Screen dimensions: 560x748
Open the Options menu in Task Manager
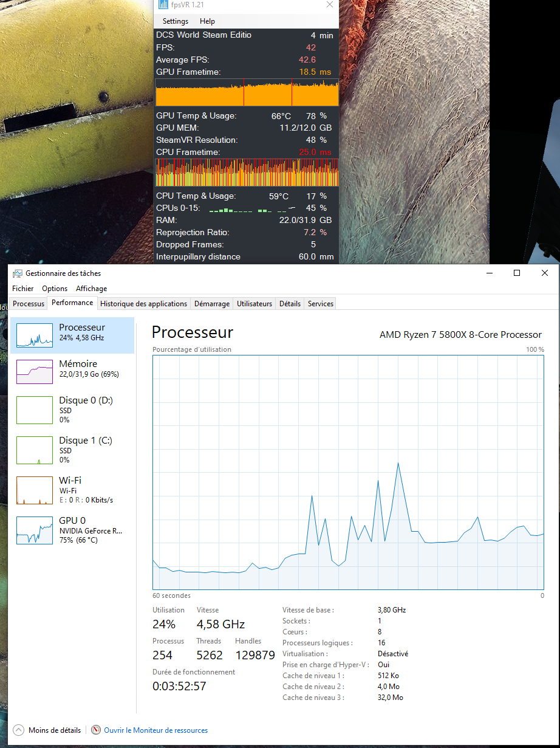[x=55, y=289]
